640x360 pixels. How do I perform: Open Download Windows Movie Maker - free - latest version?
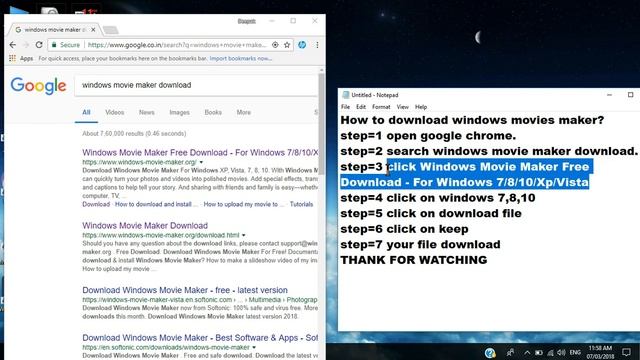point(185,290)
